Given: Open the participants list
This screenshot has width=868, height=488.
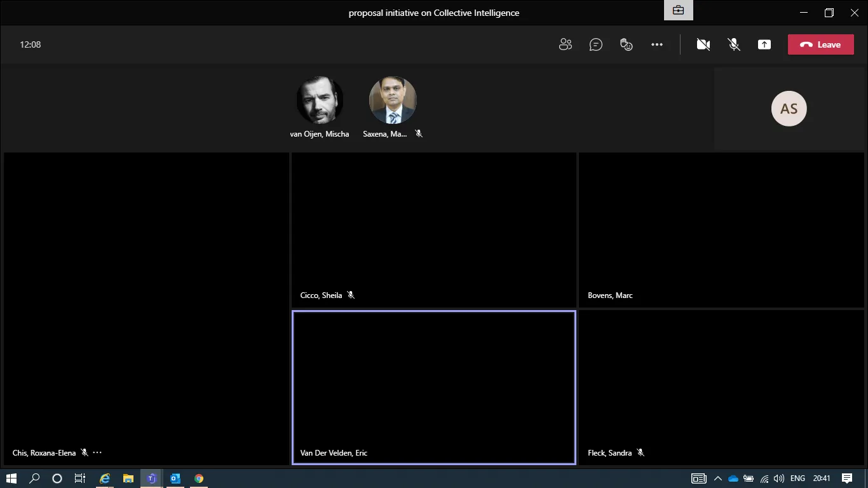Looking at the screenshot, I should (565, 44).
